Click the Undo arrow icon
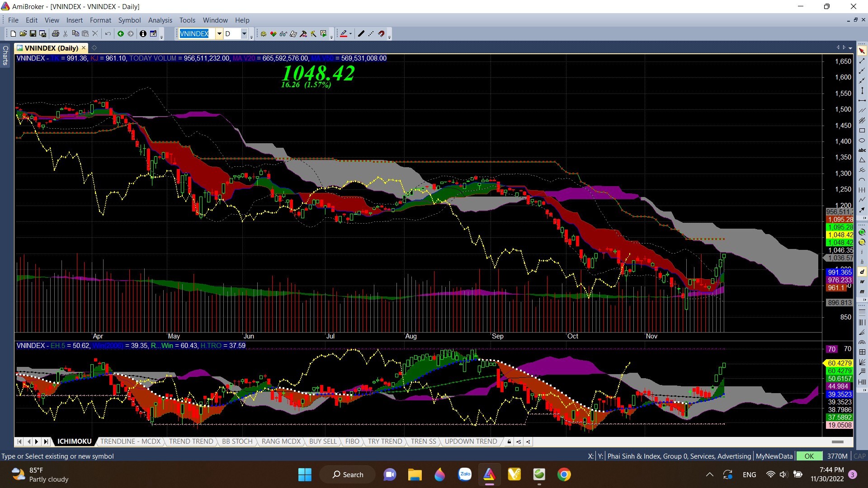Image resolution: width=868 pixels, height=488 pixels. [108, 34]
